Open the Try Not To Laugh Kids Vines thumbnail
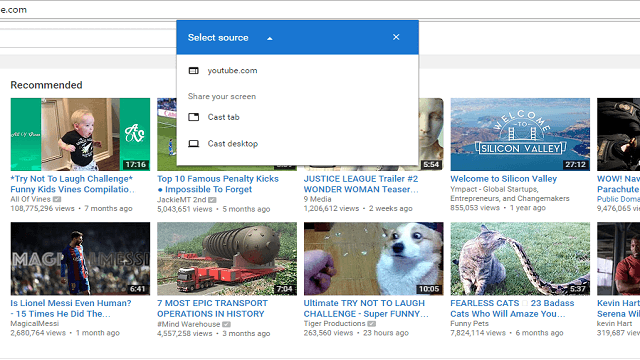The image size is (640, 360). (x=80, y=134)
